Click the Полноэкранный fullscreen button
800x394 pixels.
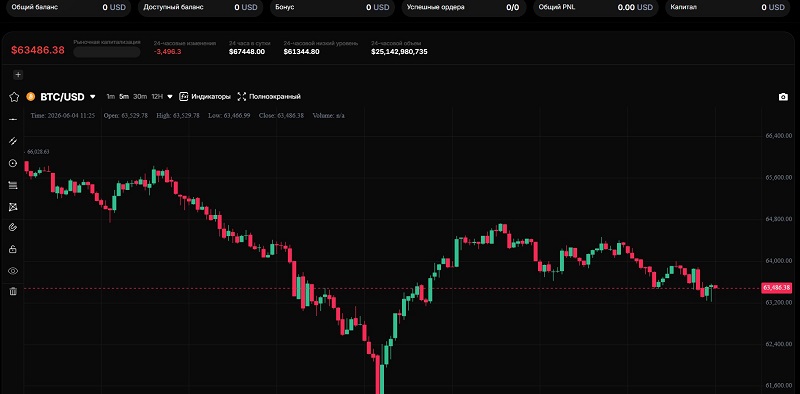pos(269,96)
